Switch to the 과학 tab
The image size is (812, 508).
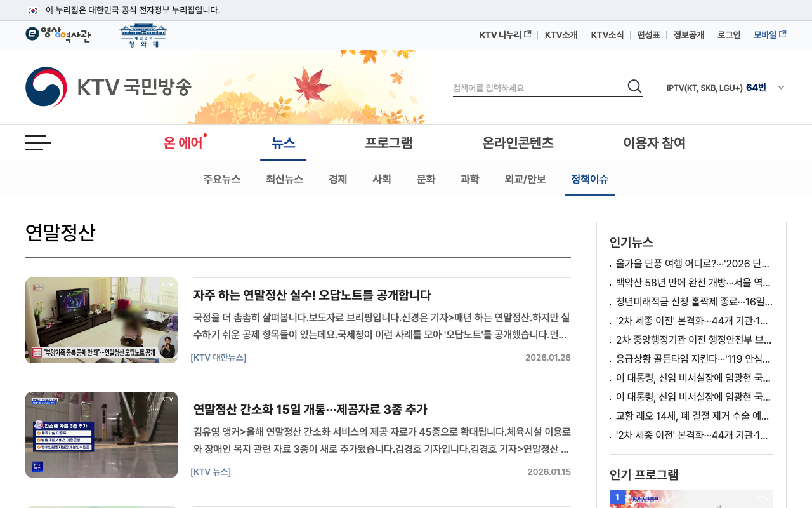click(x=470, y=179)
